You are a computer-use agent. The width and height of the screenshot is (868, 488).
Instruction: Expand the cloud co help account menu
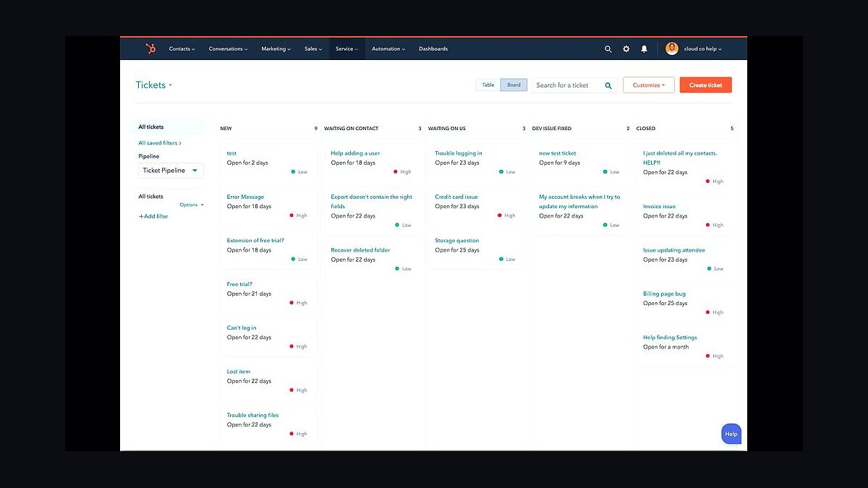(x=703, y=49)
